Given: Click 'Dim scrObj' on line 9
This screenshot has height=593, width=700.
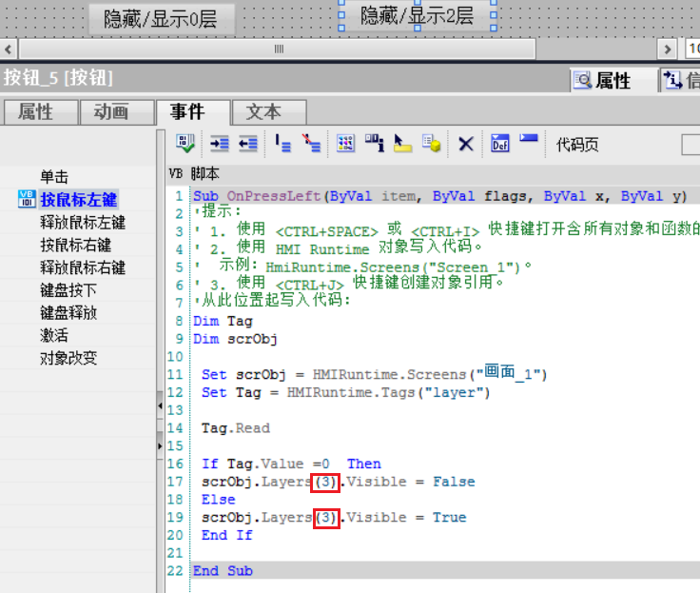Looking at the screenshot, I should (x=235, y=339).
